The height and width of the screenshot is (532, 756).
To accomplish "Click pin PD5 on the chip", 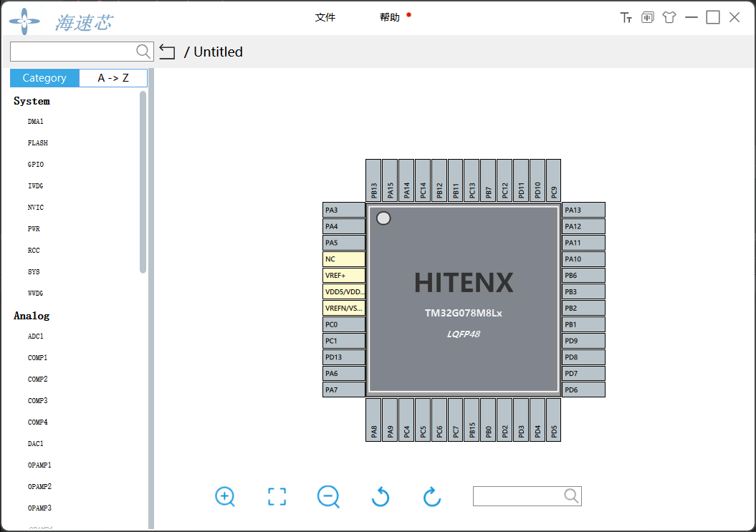I will (553, 420).
